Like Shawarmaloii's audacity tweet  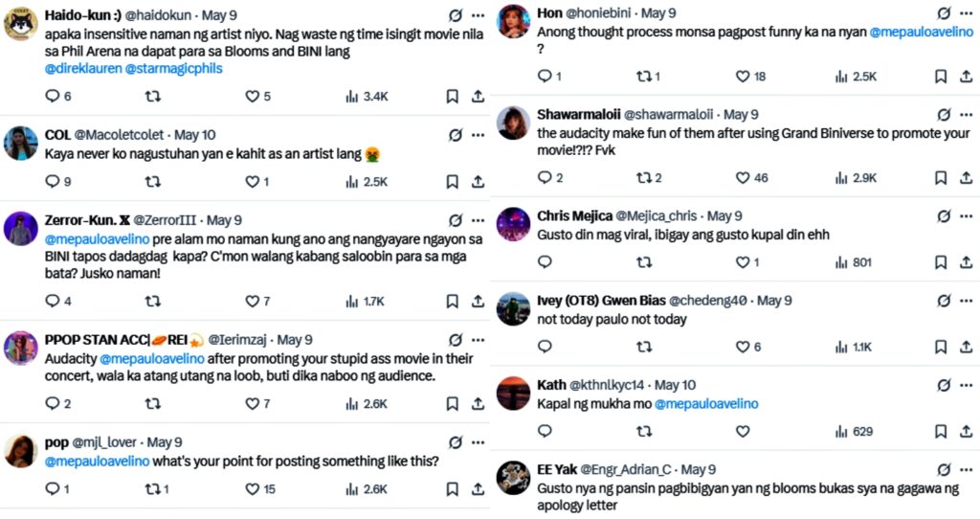tap(742, 177)
